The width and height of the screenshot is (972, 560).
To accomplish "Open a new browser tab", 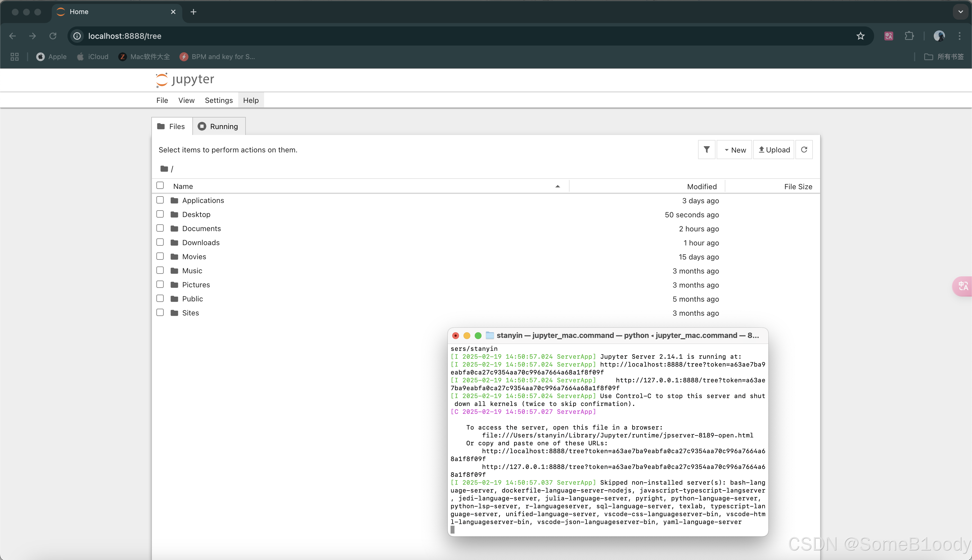I will [x=193, y=12].
